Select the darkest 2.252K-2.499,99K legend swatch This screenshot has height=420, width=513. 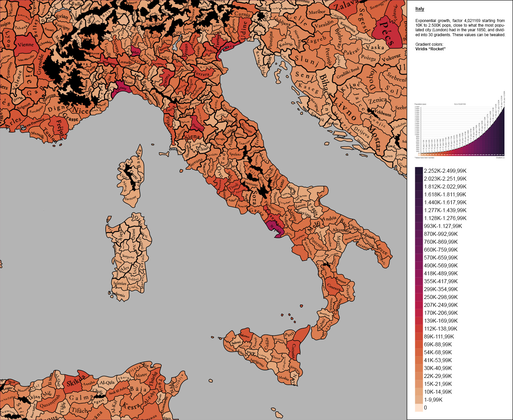419,171
